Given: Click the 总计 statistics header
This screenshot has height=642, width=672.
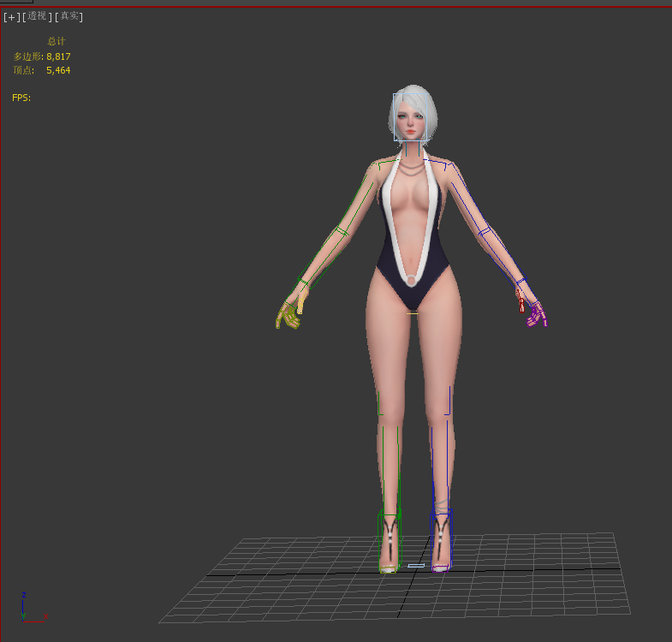Looking at the screenshot, I should (x=56, y=41).
